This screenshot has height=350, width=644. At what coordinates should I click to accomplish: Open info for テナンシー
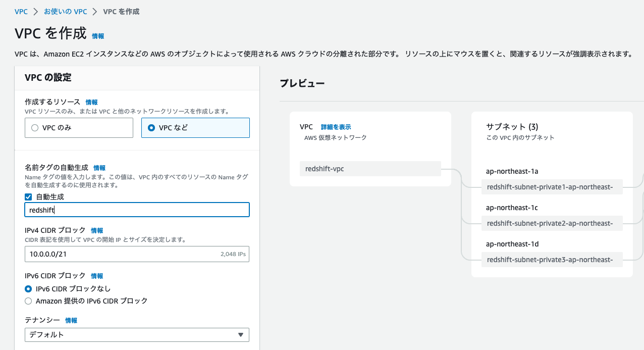pos(72,320)
